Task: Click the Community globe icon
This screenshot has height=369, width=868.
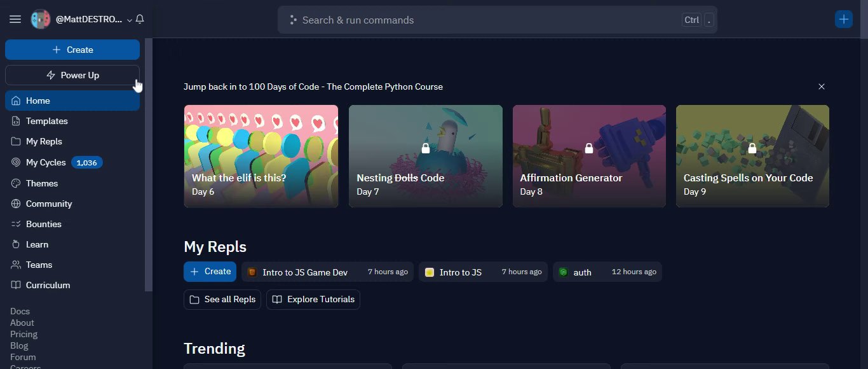Action: tap(16, 204)
